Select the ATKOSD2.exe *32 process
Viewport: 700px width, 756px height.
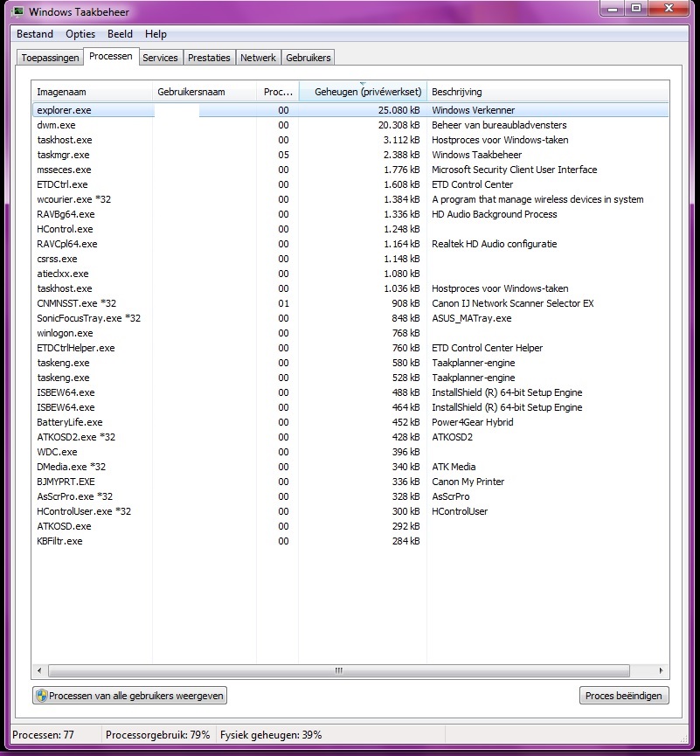coord(350,437)
